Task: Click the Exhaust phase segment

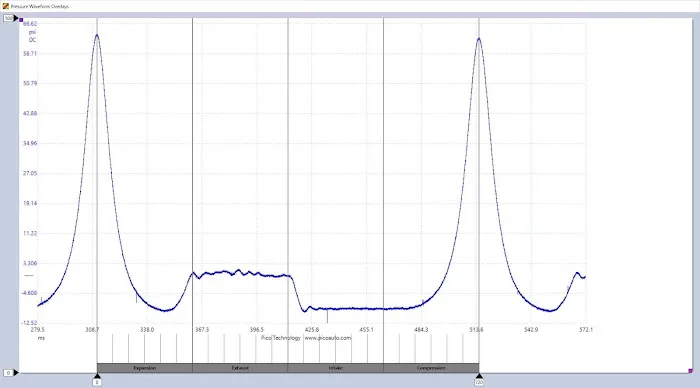Action: point(240,368)
